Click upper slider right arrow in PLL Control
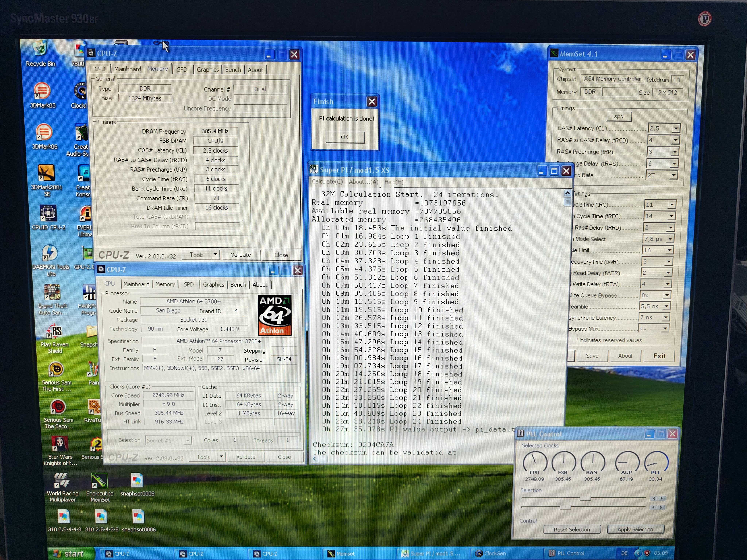This screenshot has width=747, height=560. pyautogui.click(x=661, y=498)
